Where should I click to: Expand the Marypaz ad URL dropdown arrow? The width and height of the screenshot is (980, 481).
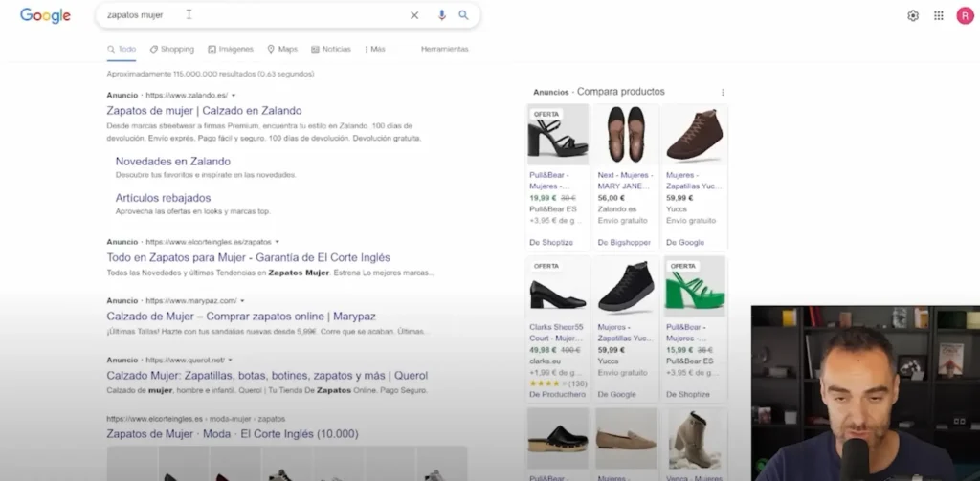click(243, 301)
